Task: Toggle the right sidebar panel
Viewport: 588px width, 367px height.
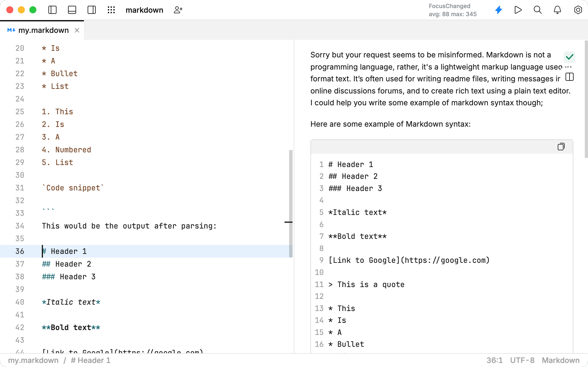Action: click(92, 10)
